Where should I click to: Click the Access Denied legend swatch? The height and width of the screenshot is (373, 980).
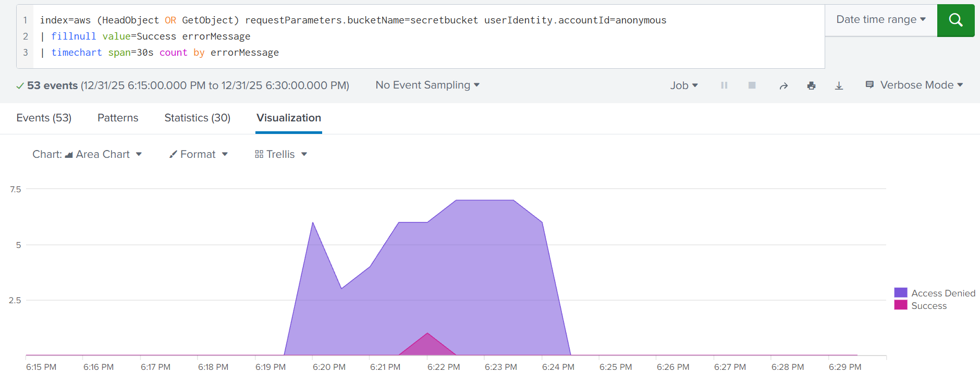tap(901, 293)
